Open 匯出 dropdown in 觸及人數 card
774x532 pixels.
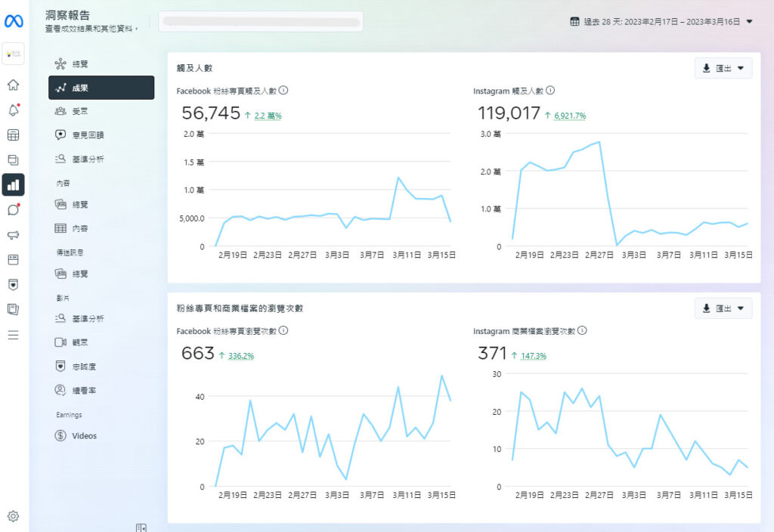pyautogui.click(x=723, y=68)
